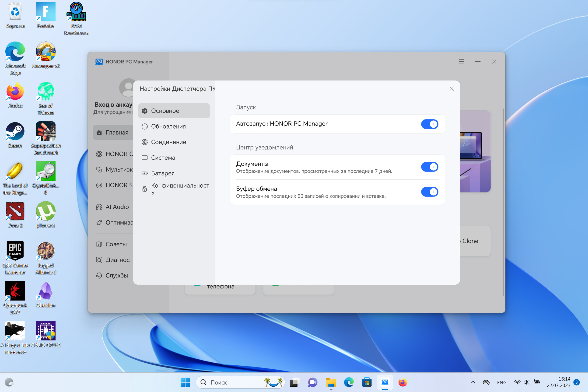
Task: Open AI Audio in main sidebar
Action: 113,207
